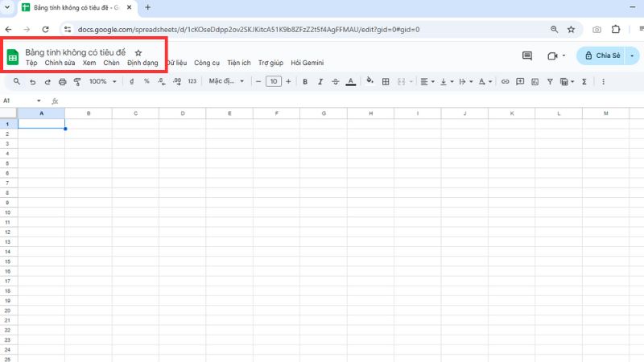Screen dimensions: 644x362
Task: Click the "Hỏi Gemini" menu button
Action: coord(307,63)
